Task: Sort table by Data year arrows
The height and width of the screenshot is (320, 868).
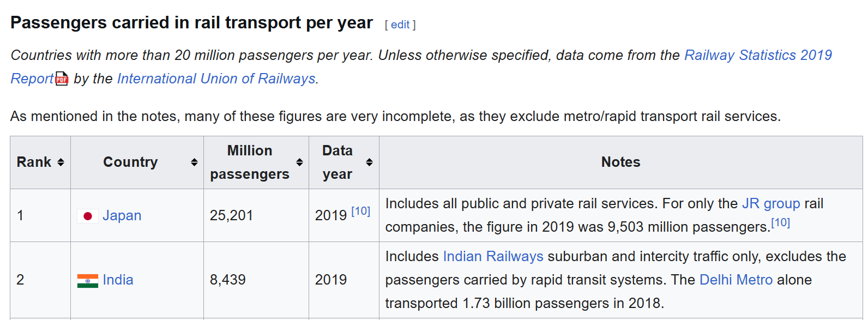Action: pyautogui.click(x=369, y=162)
